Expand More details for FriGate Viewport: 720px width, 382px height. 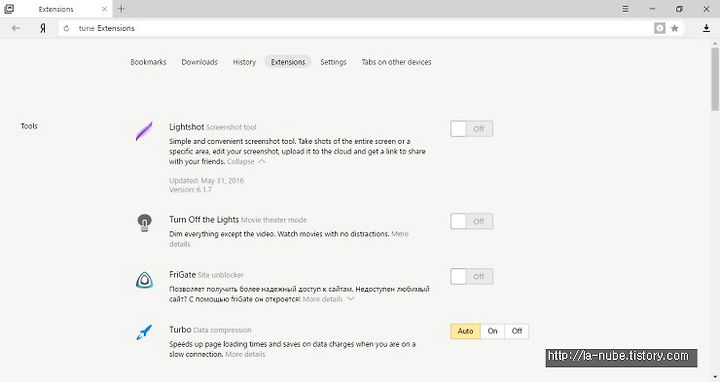[x=328, y=299]
